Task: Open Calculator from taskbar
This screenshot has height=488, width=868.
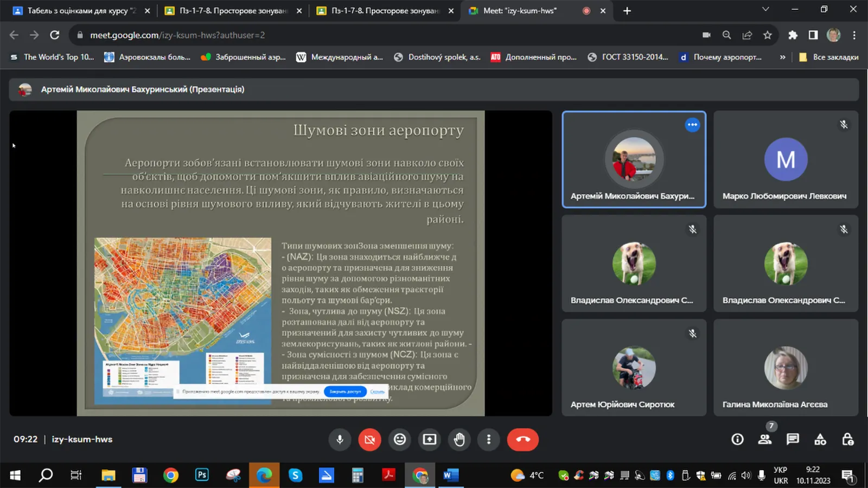Action: tap(357, 476)
